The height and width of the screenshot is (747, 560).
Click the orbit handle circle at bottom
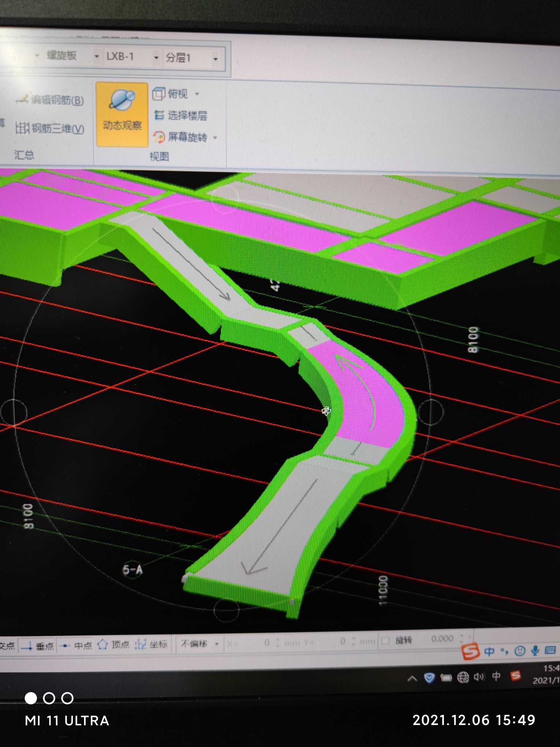pyautogui.click(x=226, y=609)
